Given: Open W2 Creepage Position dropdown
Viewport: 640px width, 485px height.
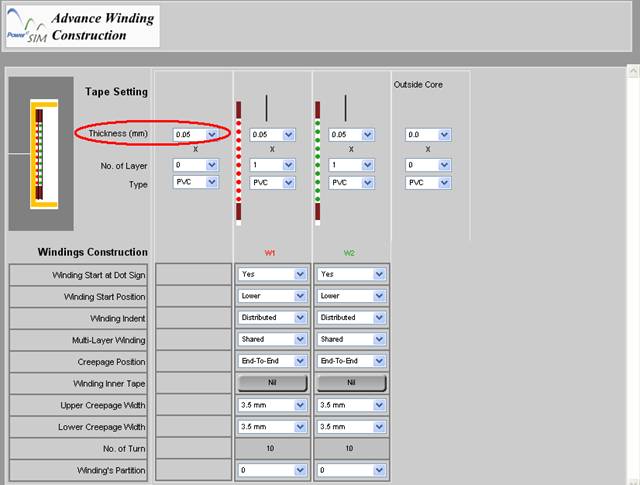Looking at the screenshot, I should pos(351,361).
